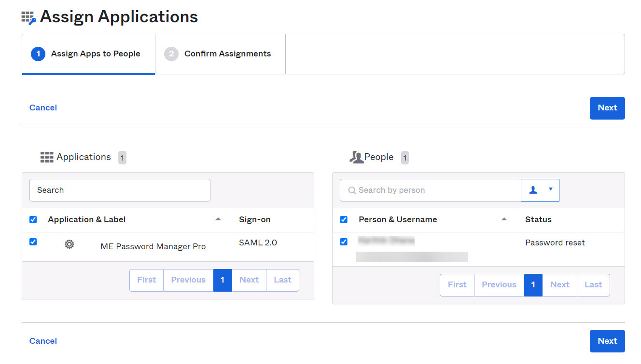Sort by Person & Username column arrow
Screen dimensions: 641x364
(x=504, y=219)
